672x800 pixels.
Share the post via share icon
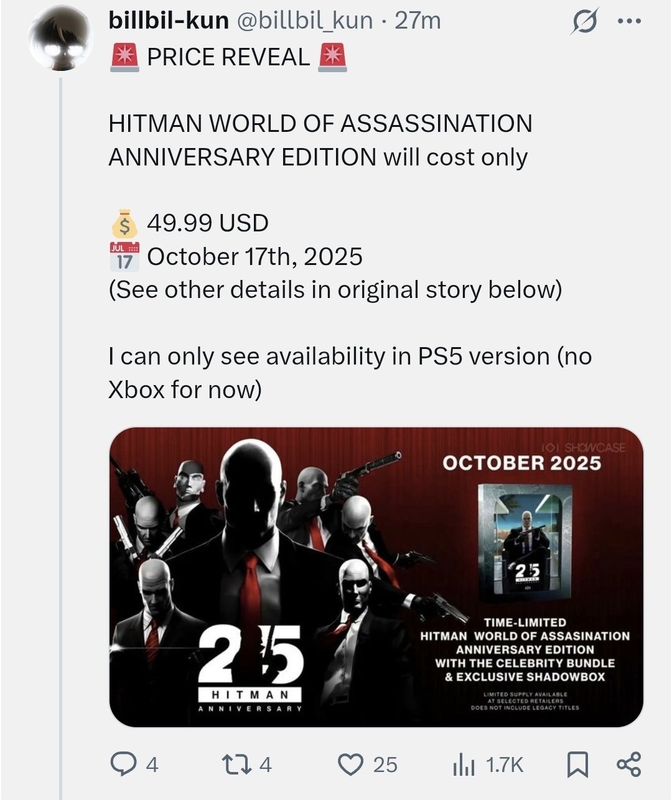click(x=628, y=764)
